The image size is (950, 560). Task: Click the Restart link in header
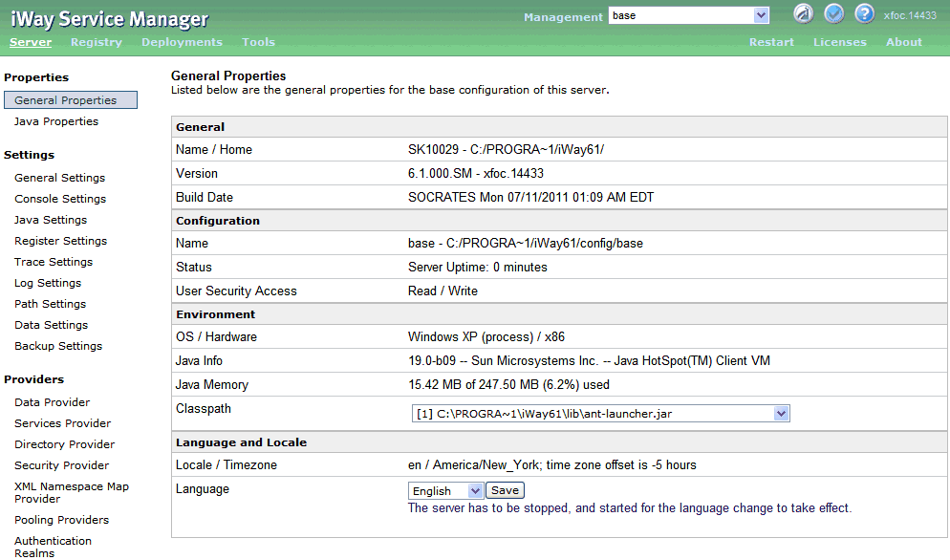click(x=771, y=42)
